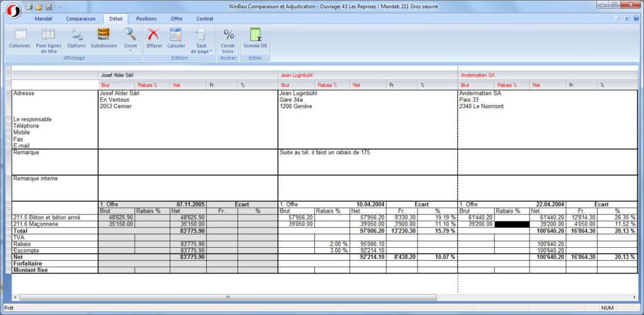Click the Brut value 39'050.00
This screenshot has height=315, width=644.
pos(301,224)
